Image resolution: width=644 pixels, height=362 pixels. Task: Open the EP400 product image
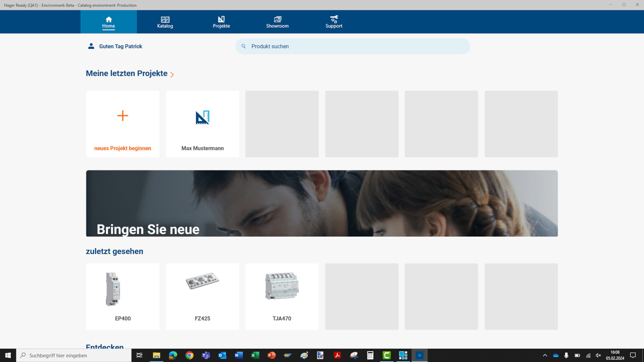(113, 289)
